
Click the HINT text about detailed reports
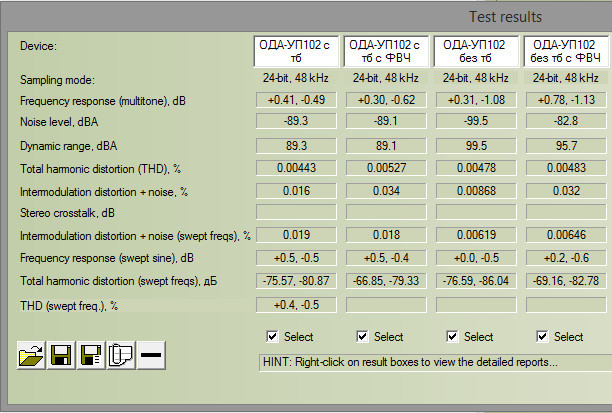[410, 362]
